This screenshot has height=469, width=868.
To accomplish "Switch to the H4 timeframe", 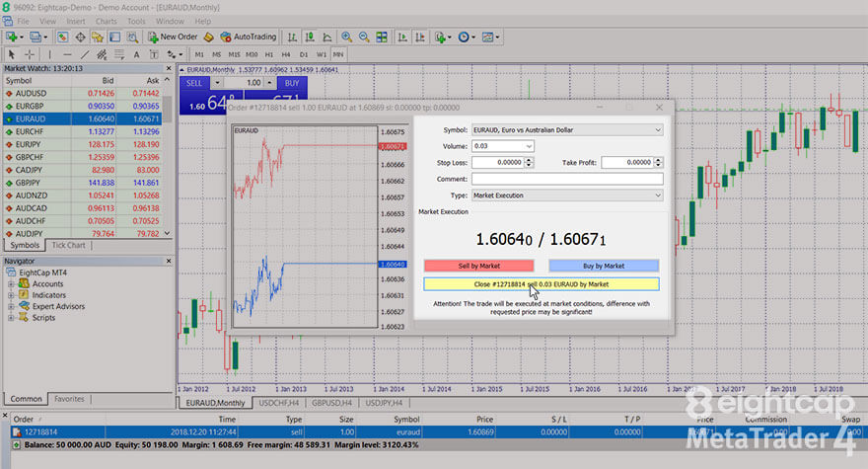I will pos(286,54).
